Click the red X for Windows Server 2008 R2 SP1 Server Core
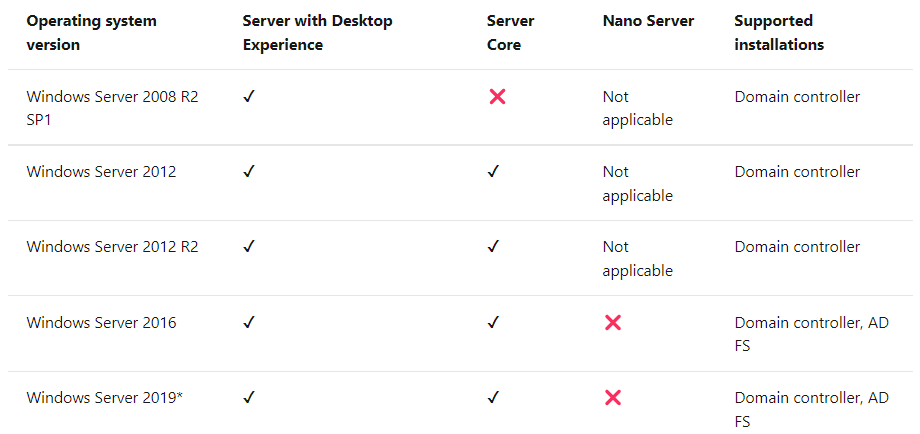The height and width of the screenshot is (434, 920). click(497, 97)
